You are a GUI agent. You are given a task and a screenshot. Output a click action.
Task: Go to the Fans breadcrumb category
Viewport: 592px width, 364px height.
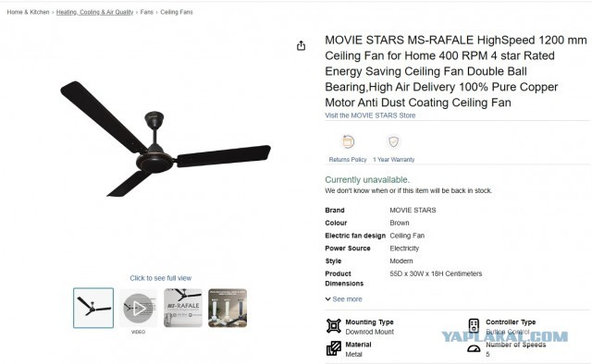(147, 12)
